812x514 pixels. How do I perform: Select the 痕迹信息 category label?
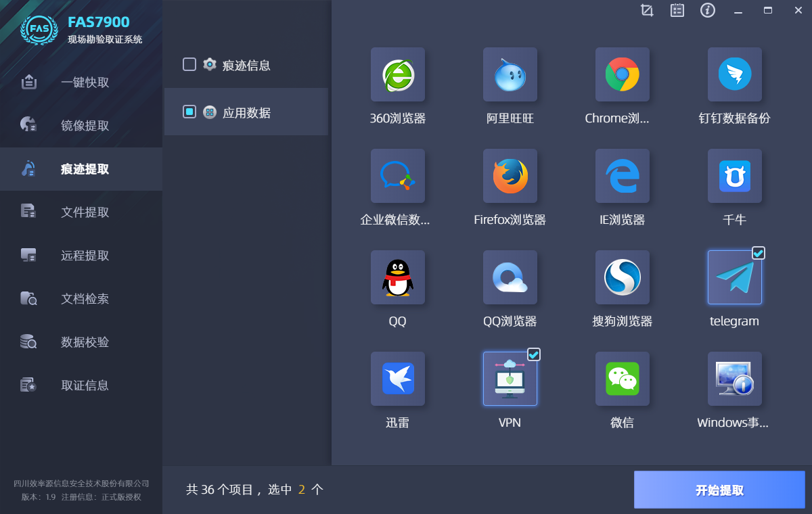tap(246, 66)
